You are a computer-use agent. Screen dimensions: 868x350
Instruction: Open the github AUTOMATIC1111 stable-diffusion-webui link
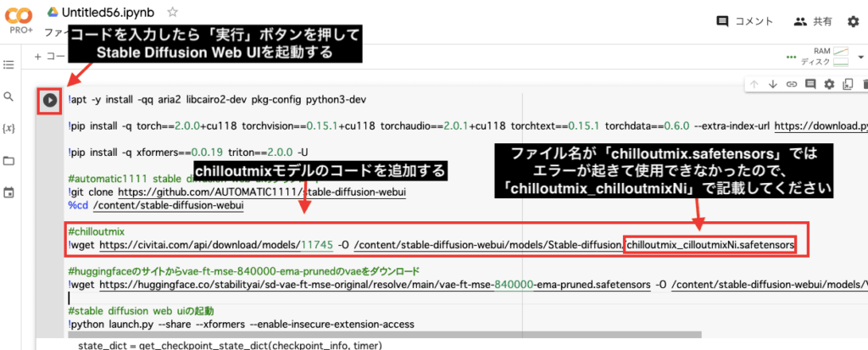(262, 193)
